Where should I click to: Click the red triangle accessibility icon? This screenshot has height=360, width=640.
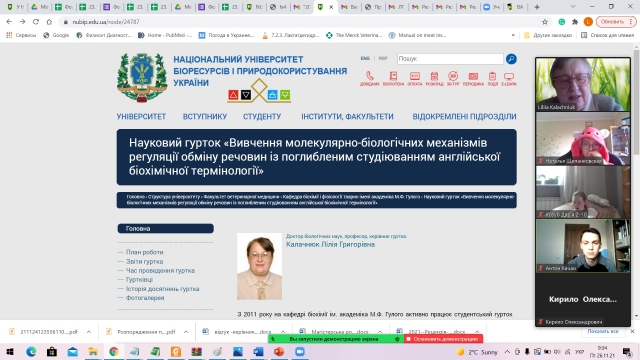pyautogui.click(x=233, y=95)
